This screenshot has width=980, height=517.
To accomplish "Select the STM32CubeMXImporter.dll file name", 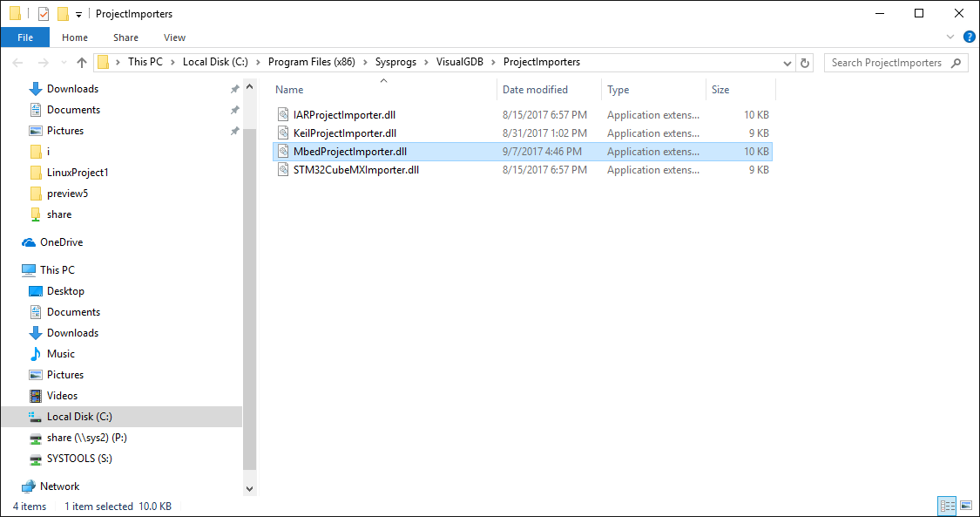I will pyautogui.click(x=355, y=169).
